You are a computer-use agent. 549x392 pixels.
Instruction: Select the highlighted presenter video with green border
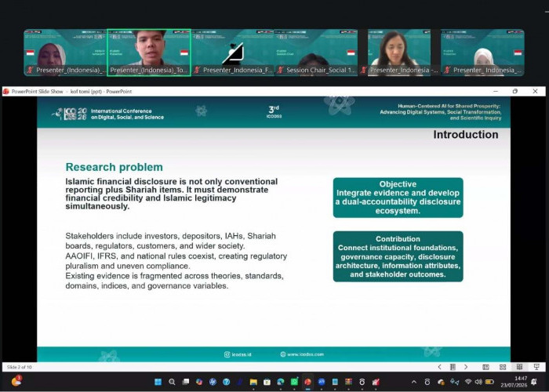click(149, 53)
